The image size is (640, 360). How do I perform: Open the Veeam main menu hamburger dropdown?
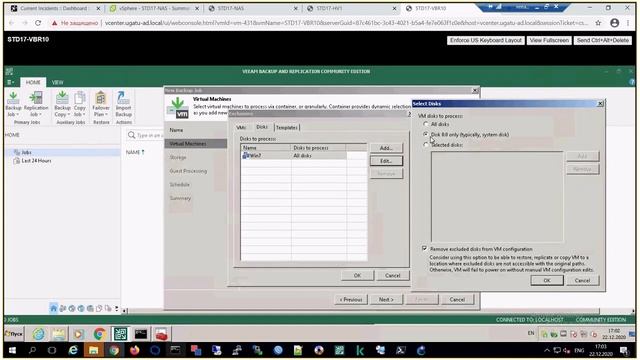coord(10,82)
